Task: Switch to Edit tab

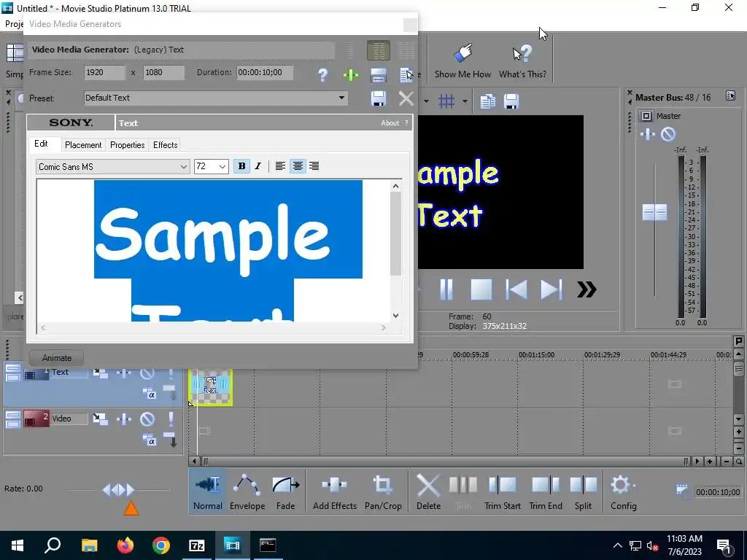Action: 41,144
